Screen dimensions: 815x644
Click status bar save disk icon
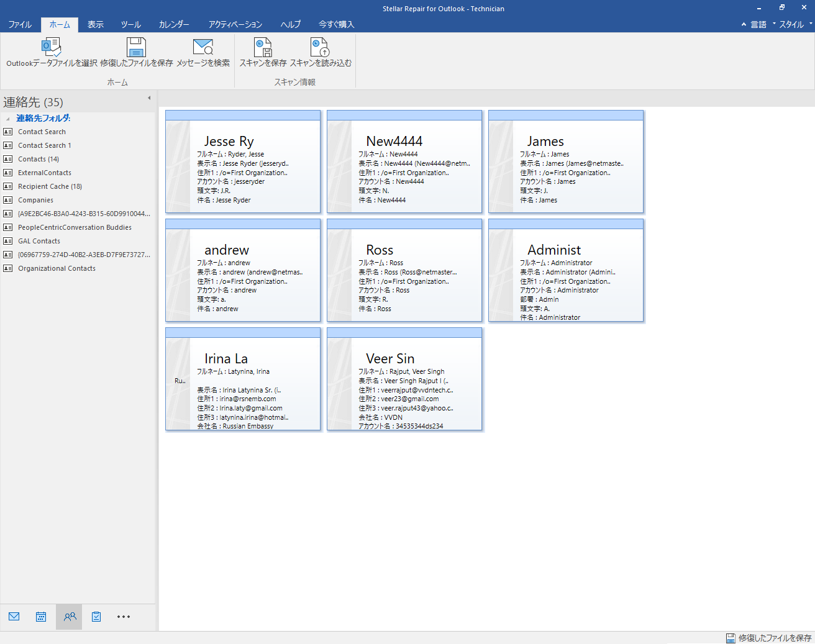(x=731, y=638)
